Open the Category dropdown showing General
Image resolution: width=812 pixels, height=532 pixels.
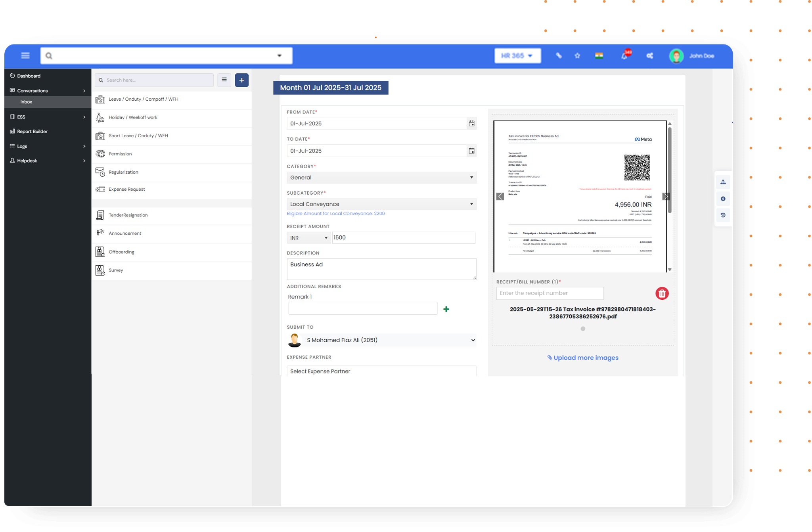381,178
